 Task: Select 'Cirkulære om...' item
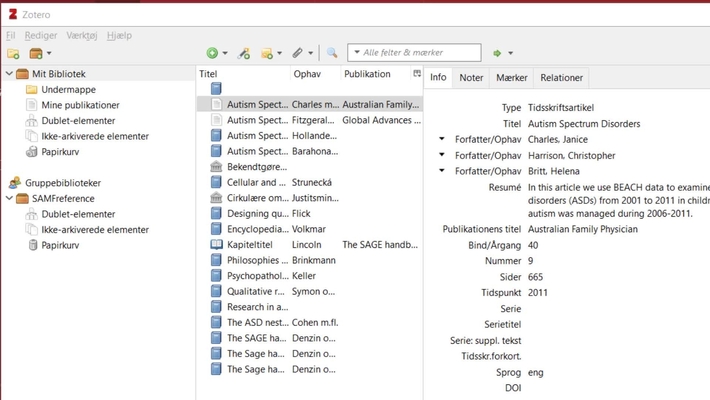coord(310,198)
